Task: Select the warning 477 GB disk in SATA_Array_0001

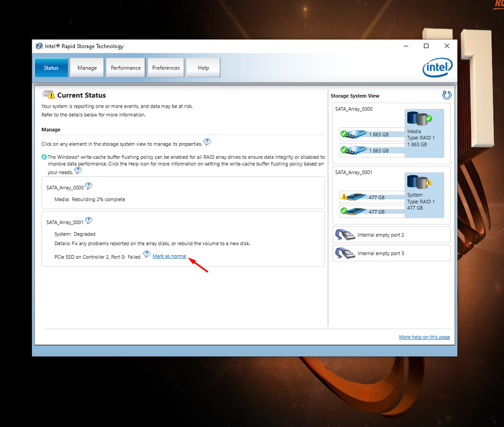Action: click(x=372, y=197)
